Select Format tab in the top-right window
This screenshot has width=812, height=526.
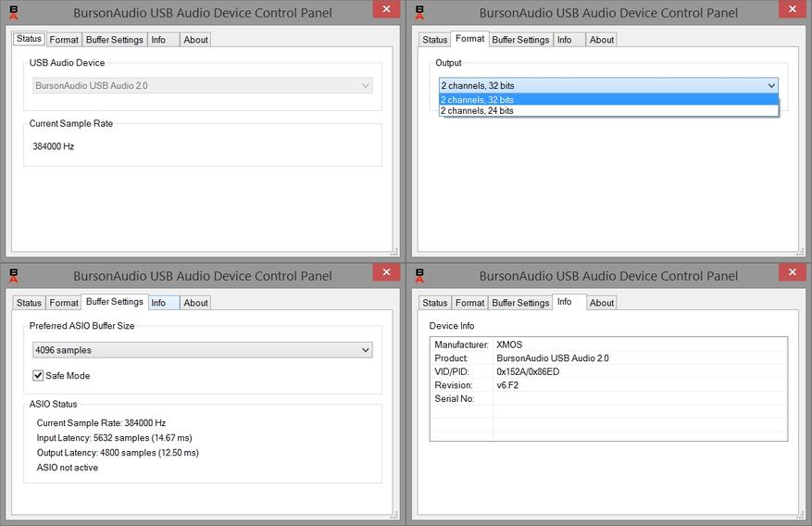coord(469,39)
